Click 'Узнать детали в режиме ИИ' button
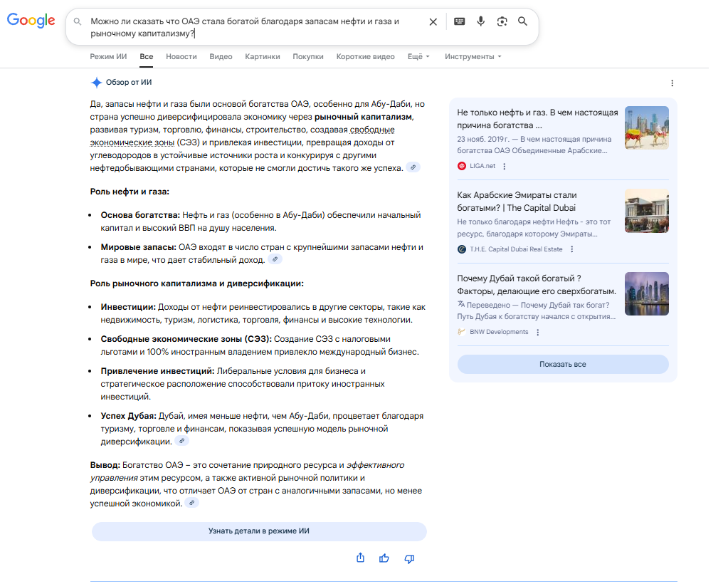Image resolution: width=728 pixels, height=584 pixels. coord(259,531)
